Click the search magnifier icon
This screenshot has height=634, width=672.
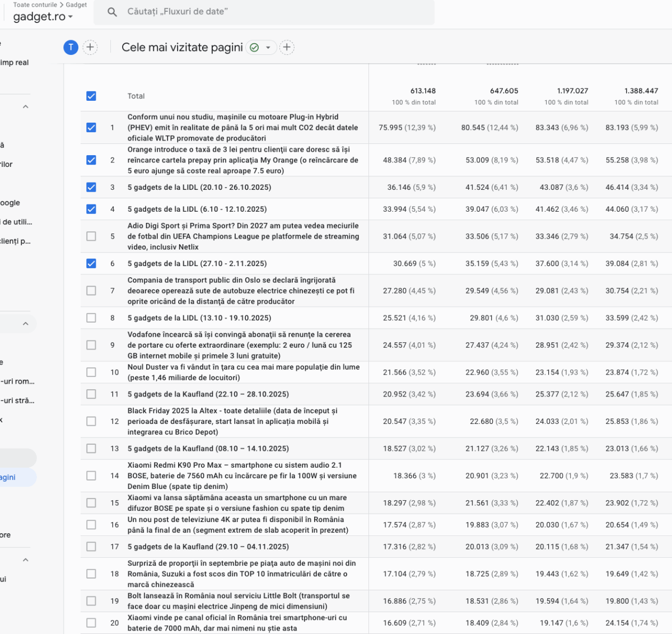pyautogui.click(x=112, y=12)
